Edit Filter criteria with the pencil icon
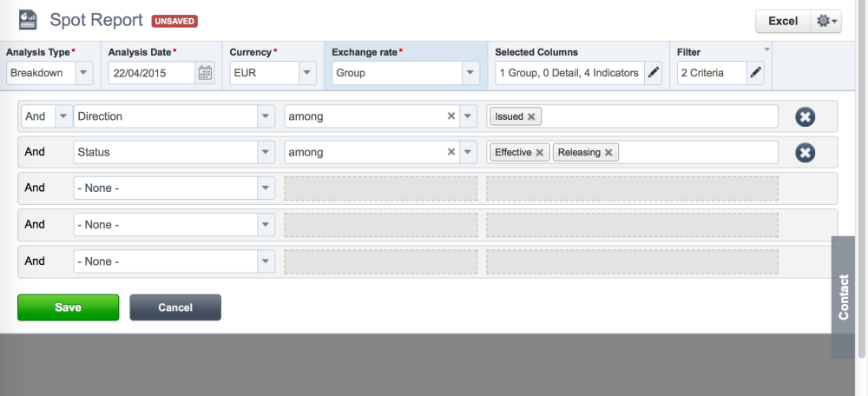Screen dimensions: 868x396 pos(755,73)
